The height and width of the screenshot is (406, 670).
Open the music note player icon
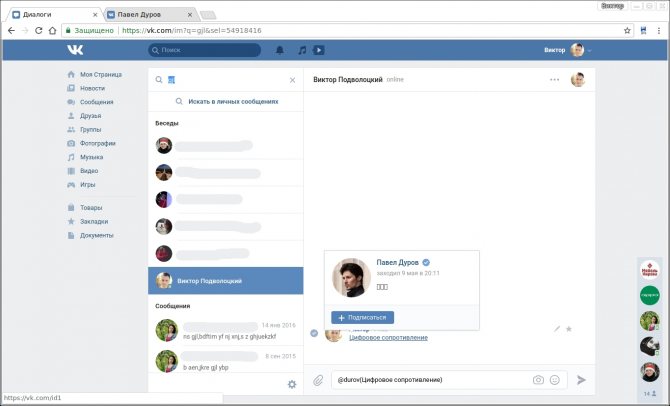coord(302,50)
